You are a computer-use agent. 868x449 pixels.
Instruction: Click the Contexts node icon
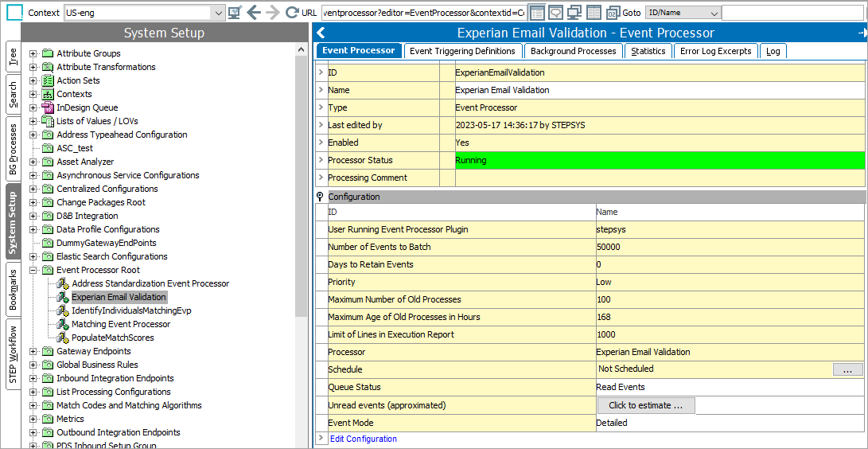pyautogui.click(x=48, y=94)
